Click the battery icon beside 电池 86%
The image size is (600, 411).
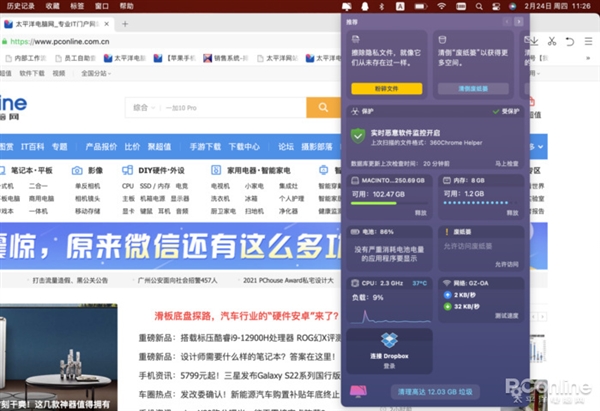point(355,232)
